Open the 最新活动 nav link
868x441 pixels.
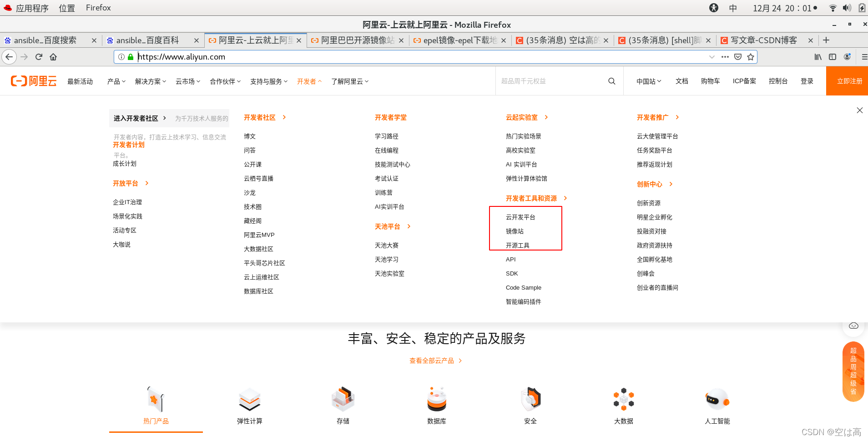click(80, 81)
